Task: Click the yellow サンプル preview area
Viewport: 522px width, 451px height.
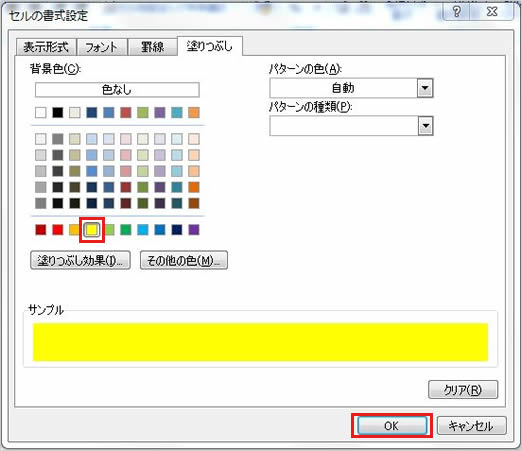Action: (x=260, y=342)
